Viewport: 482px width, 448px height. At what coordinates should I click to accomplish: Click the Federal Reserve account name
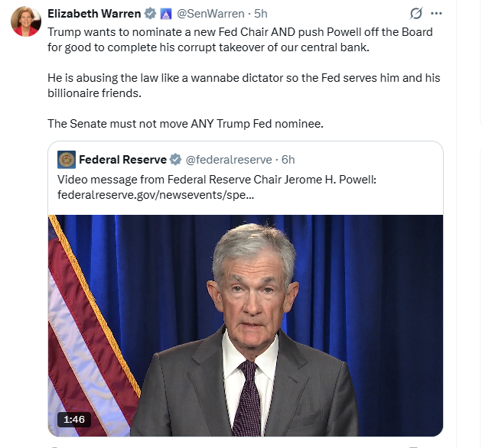click(x=122, y=160)
